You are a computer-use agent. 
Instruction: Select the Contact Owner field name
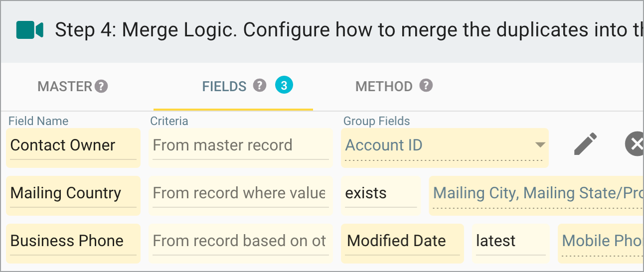click(x=73, y=148)
